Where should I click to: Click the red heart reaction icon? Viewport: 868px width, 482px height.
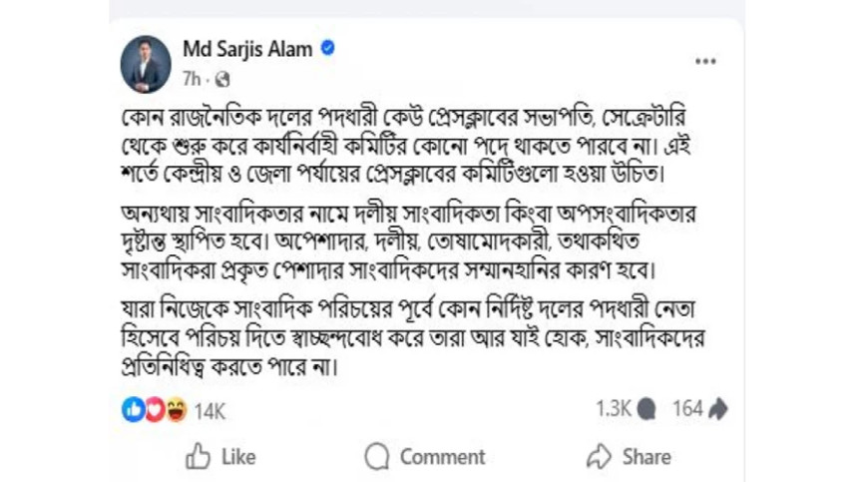point(154,409)
